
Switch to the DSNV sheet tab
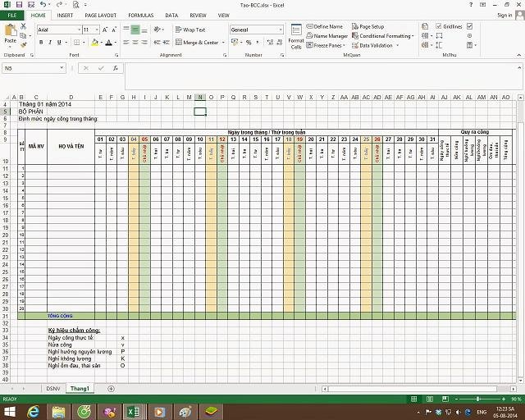click(53, 389)
